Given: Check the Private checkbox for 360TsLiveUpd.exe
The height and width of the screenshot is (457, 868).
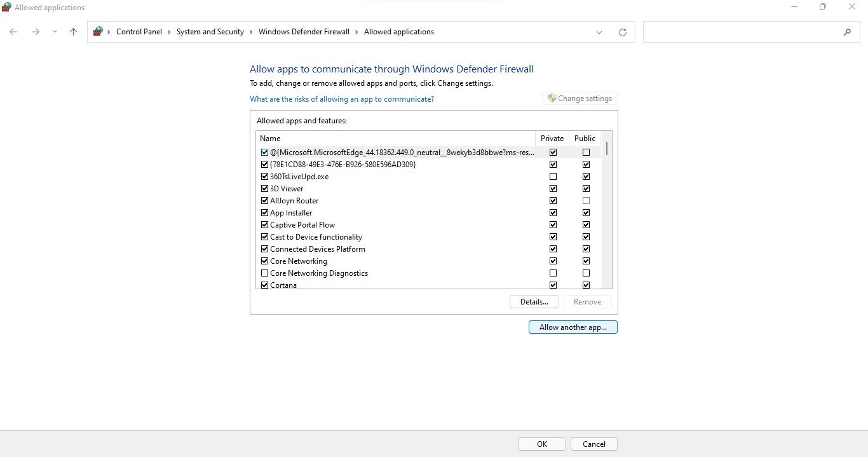Looking at the screenshot, I should click(553, 176).
